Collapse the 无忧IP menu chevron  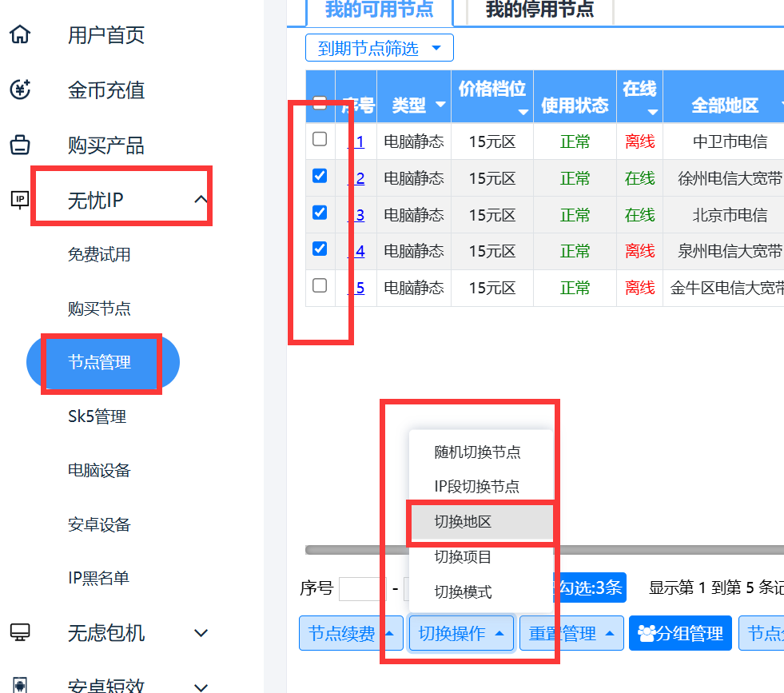201,200
